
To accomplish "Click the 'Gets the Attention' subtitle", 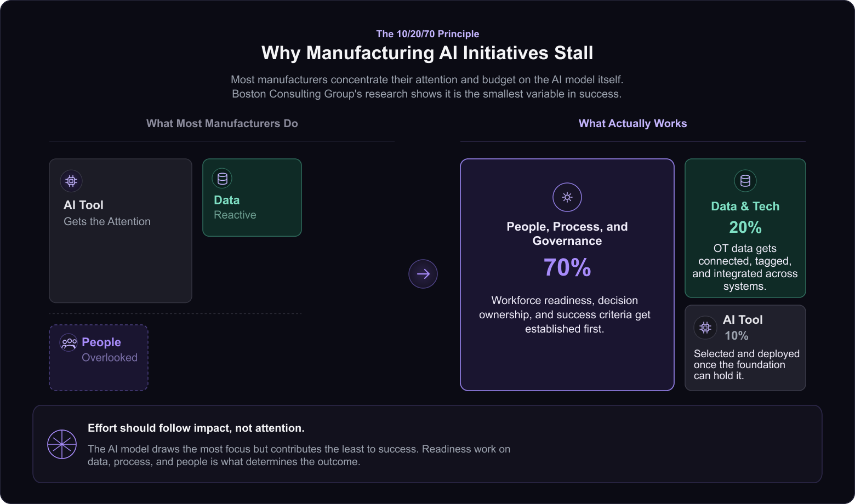I will coord(107,221).
